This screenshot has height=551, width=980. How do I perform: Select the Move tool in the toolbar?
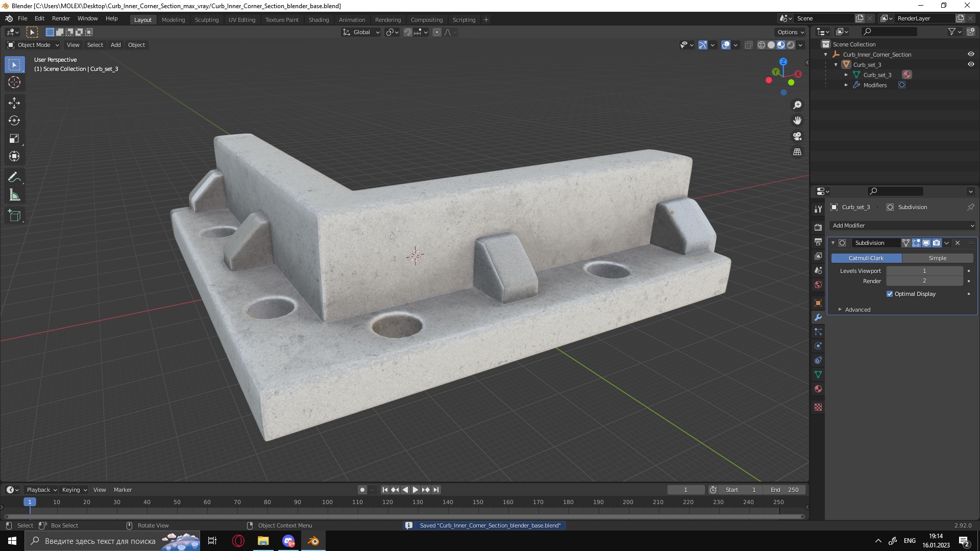click(x=14, y=103)
